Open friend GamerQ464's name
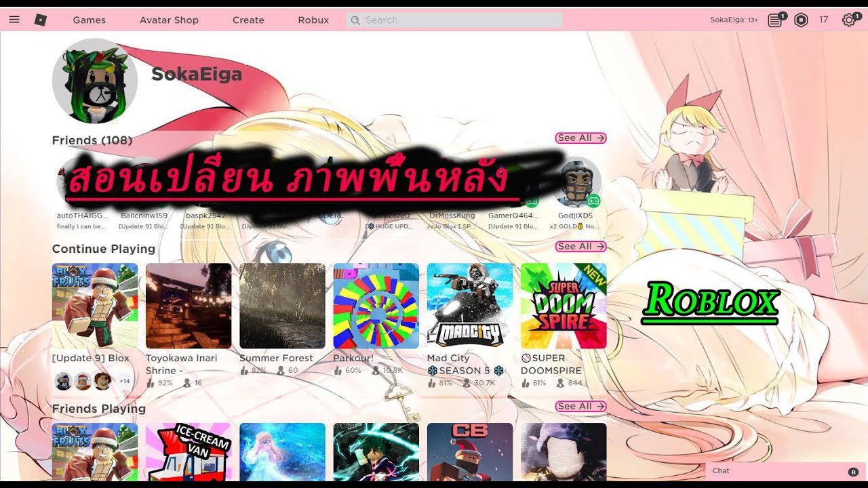This screenshot has height=488, width=868. (x=513, y=216)
